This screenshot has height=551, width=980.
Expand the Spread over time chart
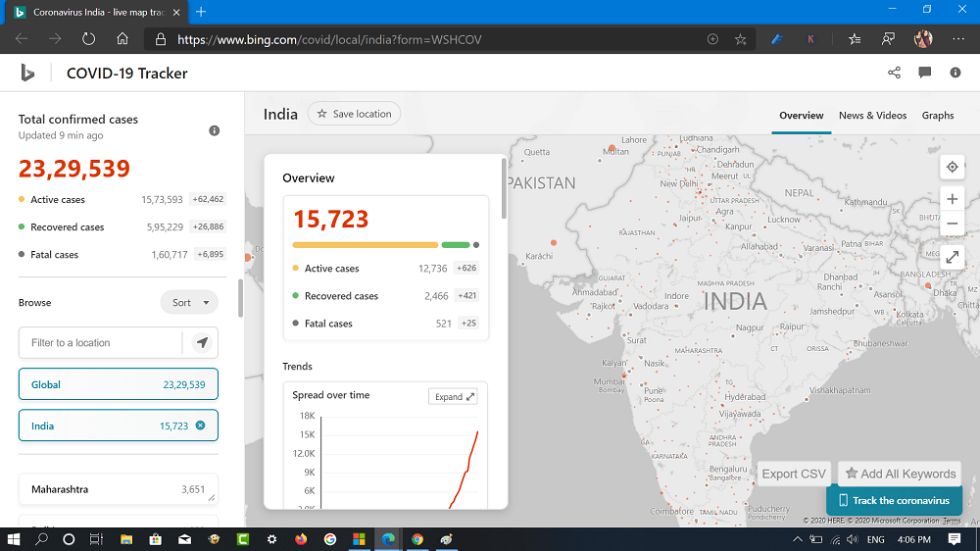pyautogui.click(x=453, y=396)
